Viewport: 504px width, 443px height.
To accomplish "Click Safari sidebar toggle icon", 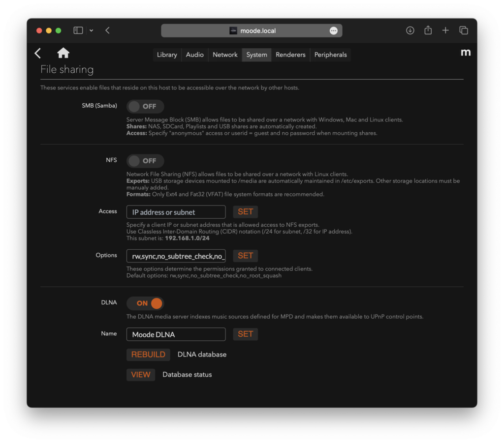I will tap(78, 30).
